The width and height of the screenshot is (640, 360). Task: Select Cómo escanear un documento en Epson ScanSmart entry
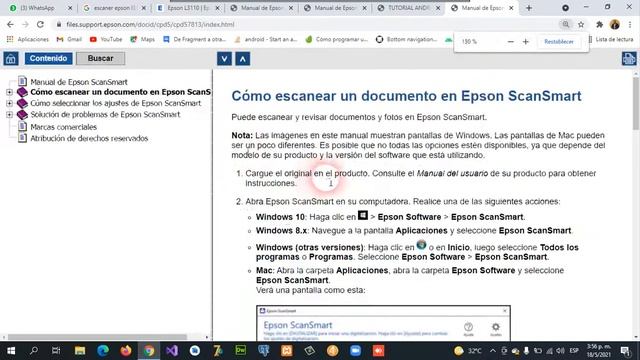[x=120, y=92]
